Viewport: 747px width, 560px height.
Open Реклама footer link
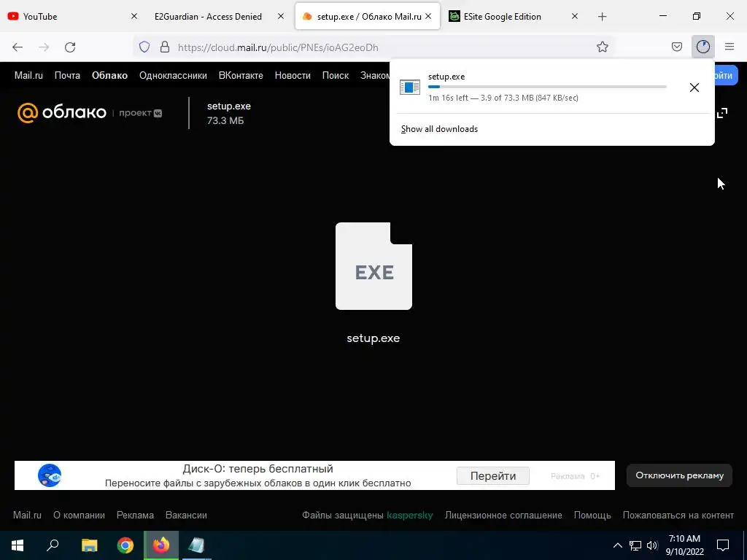pos(135,516)
